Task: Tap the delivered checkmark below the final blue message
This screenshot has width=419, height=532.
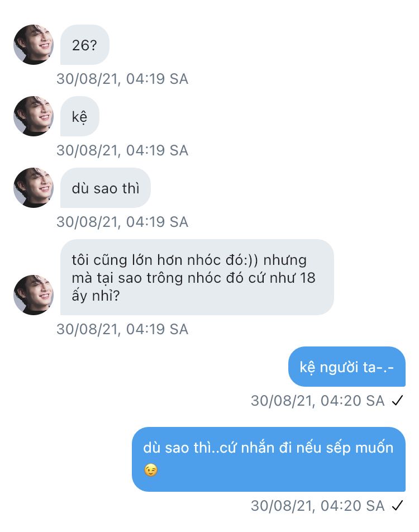Action: [397, 506]
